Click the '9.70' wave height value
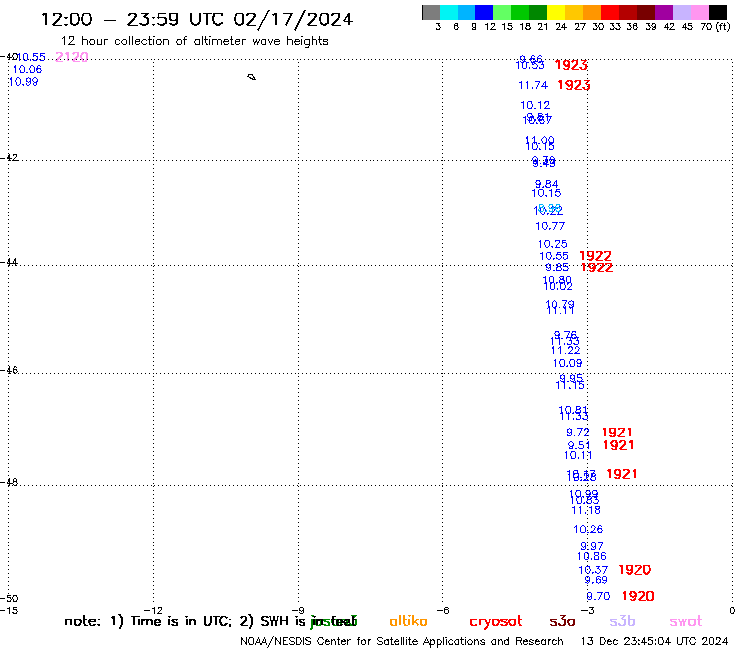 click(598, 596)
